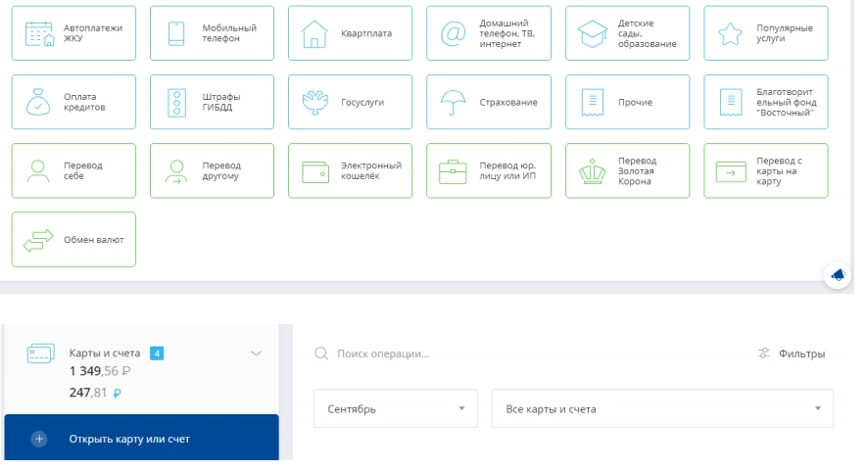Click the Электронный кошелёк wallet icon
This screenshot has height=471, width=868.
(x=314, y=170)
